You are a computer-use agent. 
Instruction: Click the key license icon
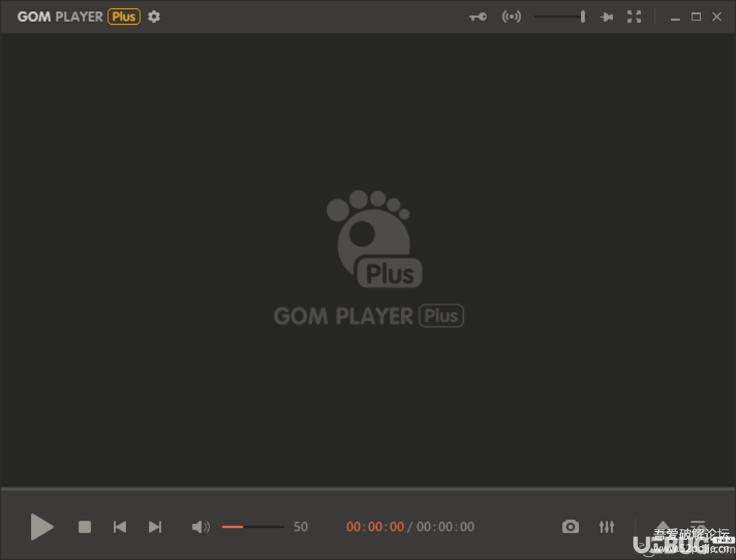pyautogui.click(x=478, y=17)
